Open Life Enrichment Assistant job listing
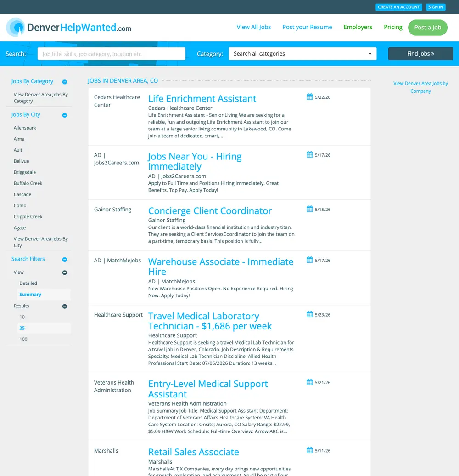 [202, 99]
